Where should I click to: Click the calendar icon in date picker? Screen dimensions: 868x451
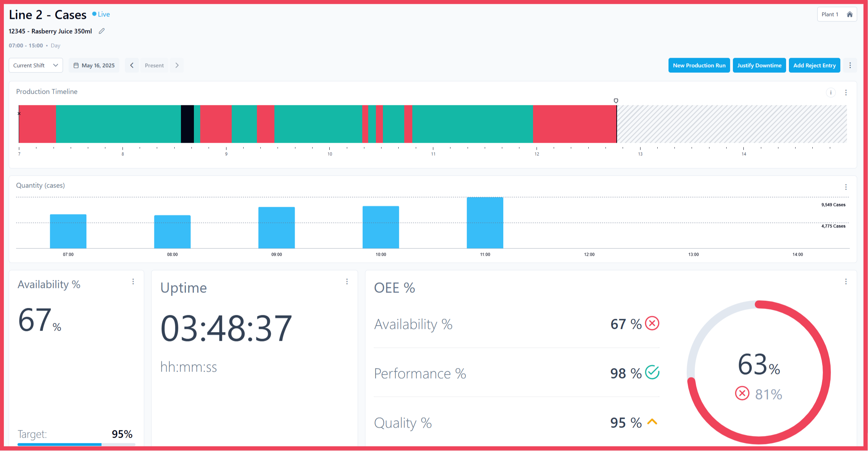pyautogui.click(x=76, y=65)
